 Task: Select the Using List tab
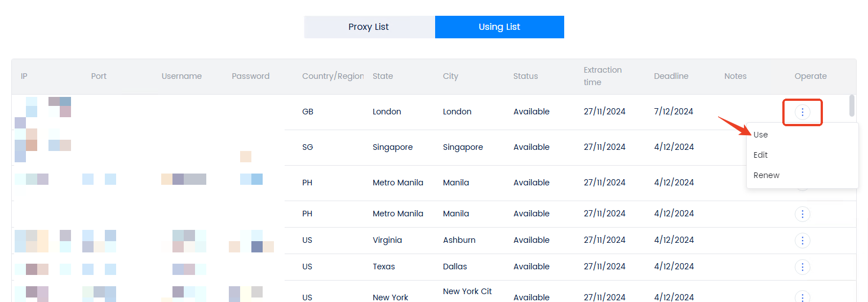pyautogui.click(x=499, y=27)
